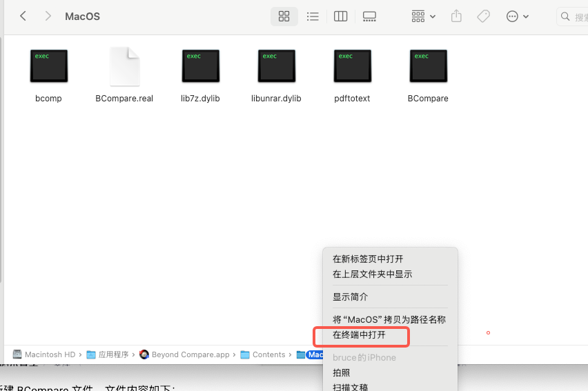Click 应用程序 folder in path bar
This screenshot has width=588, height=391.
(x=108, y=354)
